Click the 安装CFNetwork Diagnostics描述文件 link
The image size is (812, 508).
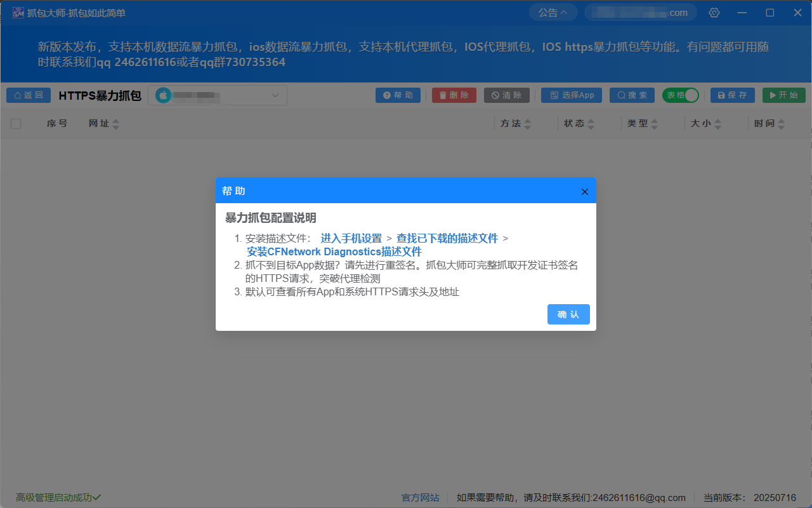[336, 251]
